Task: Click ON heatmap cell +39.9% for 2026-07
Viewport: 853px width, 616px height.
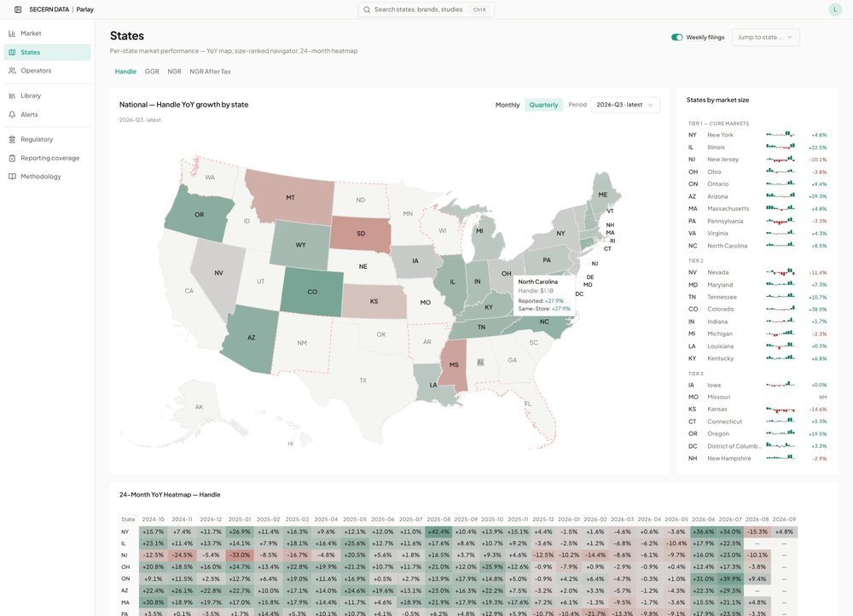Action: click(730, 578)
